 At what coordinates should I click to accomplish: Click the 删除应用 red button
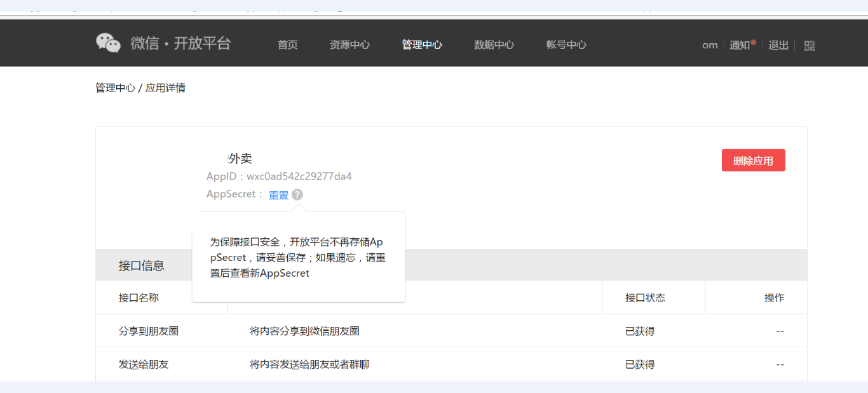coord(754,161)
